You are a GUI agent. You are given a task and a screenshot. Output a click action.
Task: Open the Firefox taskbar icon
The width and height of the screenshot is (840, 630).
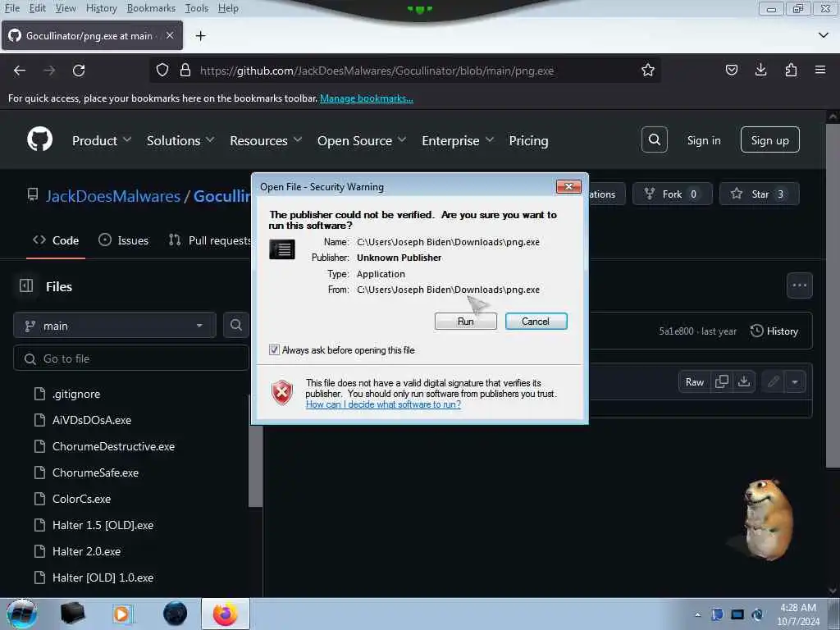click(x=225, y=614)
